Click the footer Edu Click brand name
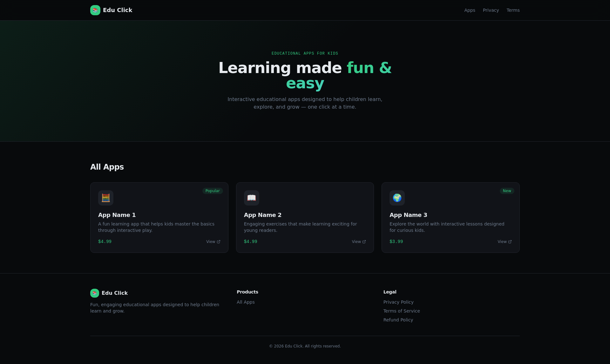This screenshot has width=610, height=364. [x=115, y=293]
